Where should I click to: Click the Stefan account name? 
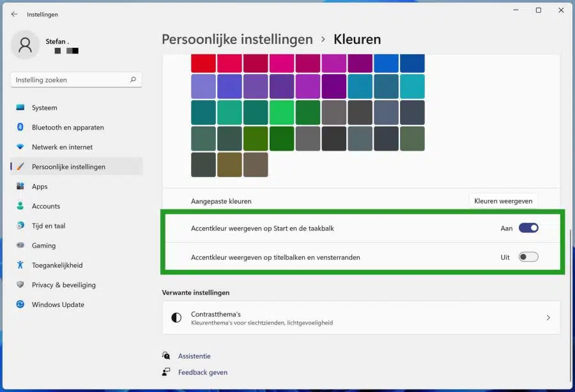click(x=57, y=41)
